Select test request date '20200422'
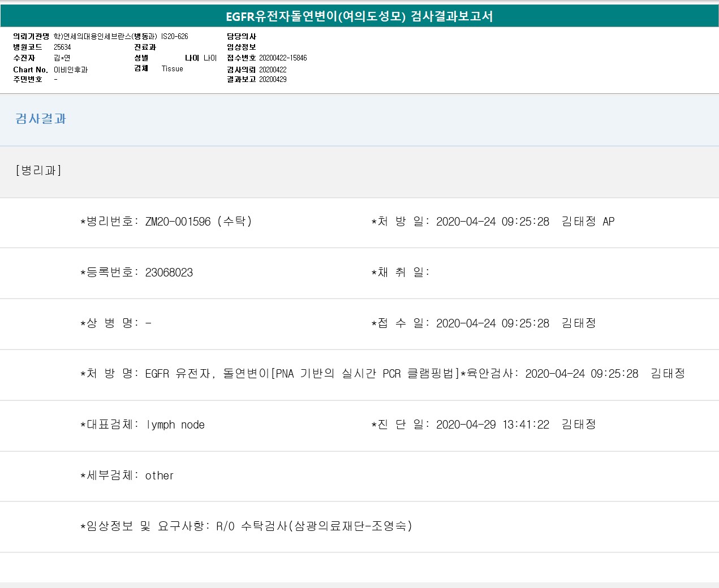The height and width of the screenshot is (588, 719). (x=273, y=70)
